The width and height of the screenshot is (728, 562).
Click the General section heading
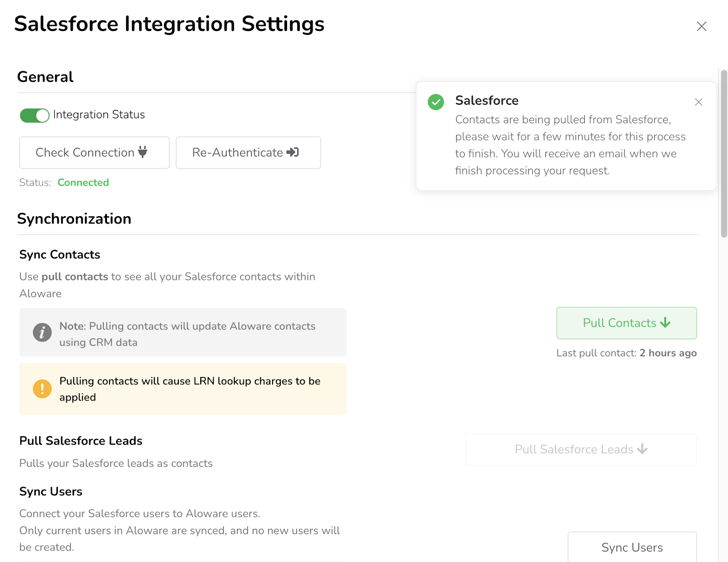pyautogui.click(x=45, y=77)
